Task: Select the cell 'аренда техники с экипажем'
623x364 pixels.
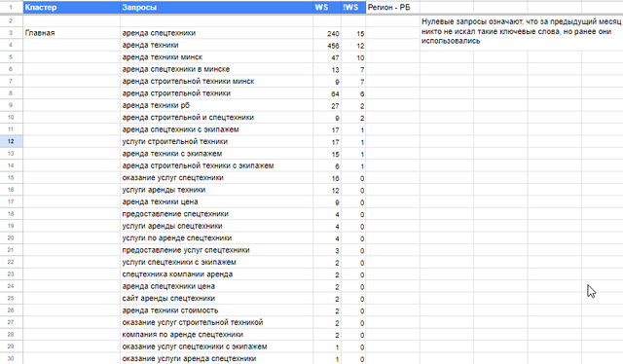Action: (x=216, y=154)
